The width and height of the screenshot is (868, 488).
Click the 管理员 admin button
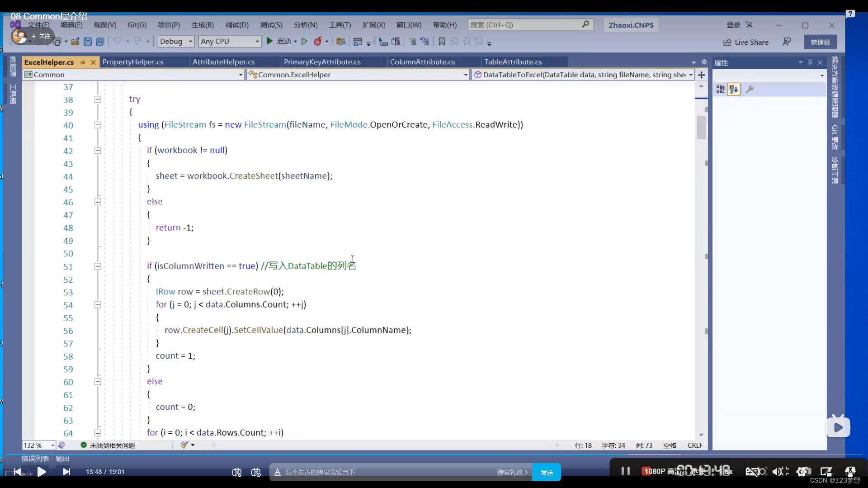tap(820, 42)
